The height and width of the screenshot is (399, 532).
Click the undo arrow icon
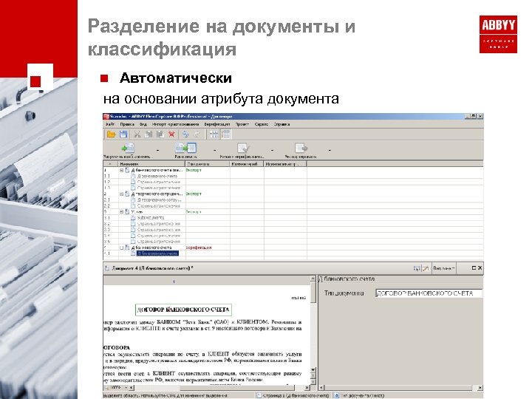tap(185, 134)
